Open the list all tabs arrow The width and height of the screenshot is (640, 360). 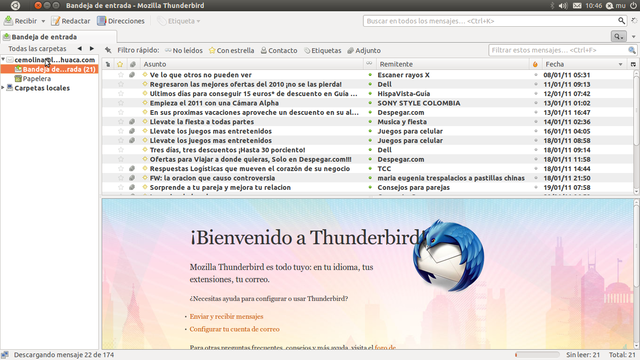(633, 37)
